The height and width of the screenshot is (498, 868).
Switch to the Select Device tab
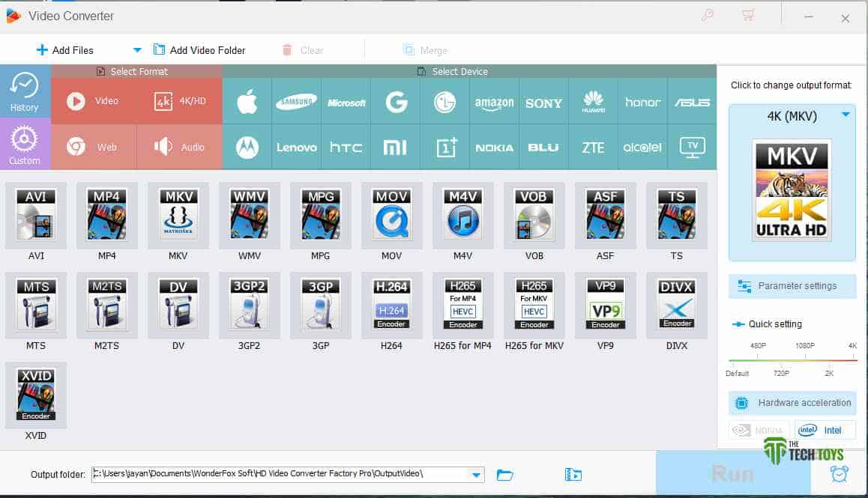point(453,71)
